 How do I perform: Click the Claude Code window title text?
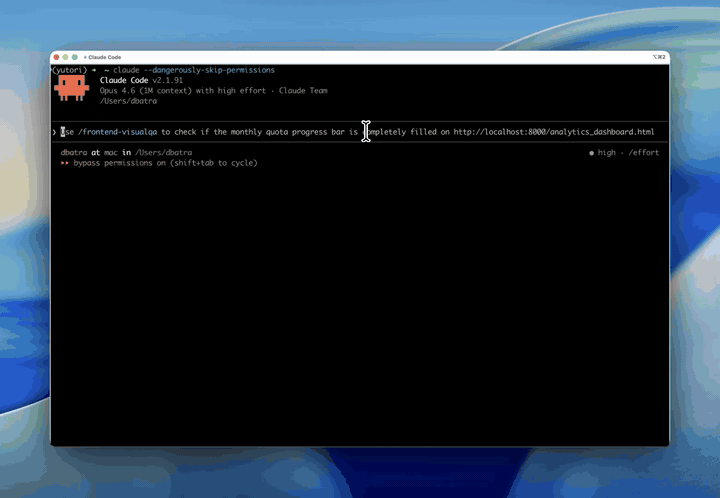click(x=105, y=57)
